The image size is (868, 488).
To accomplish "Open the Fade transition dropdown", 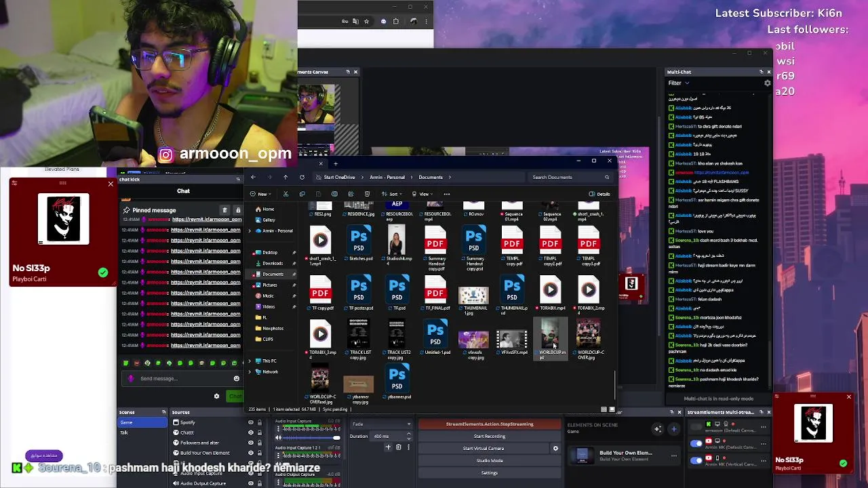I will pos(381,424).
